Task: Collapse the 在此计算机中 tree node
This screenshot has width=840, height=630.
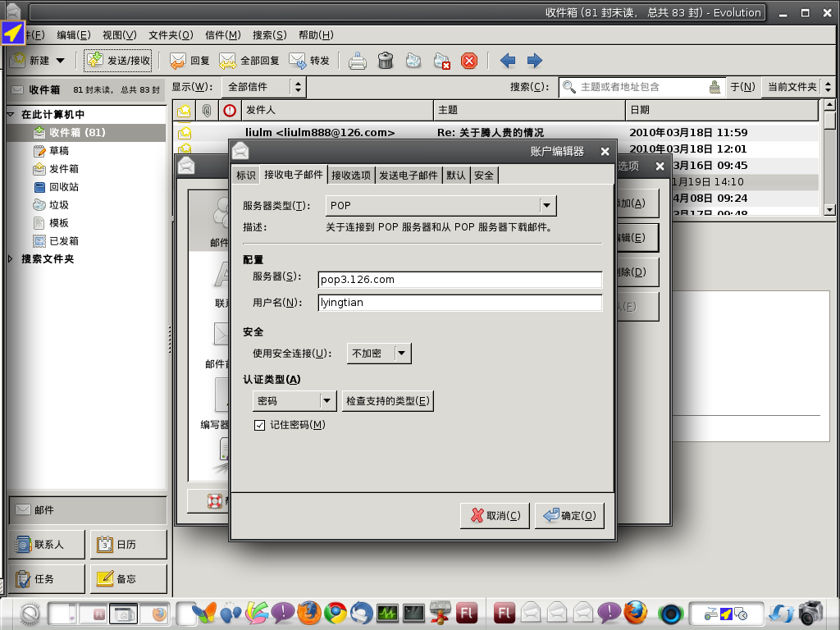Action: pyautogui.click(x=10, y=114)
